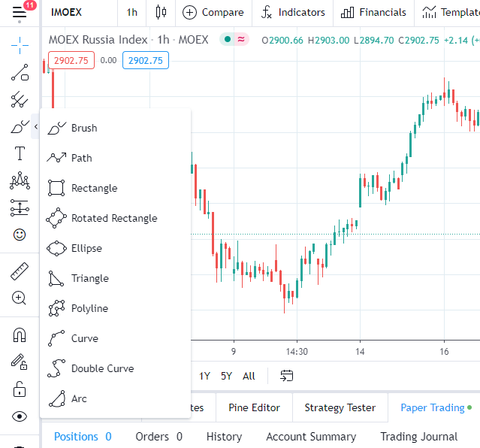
Task: Click the emoji icons tool
Action: click(x=20, y=235)
